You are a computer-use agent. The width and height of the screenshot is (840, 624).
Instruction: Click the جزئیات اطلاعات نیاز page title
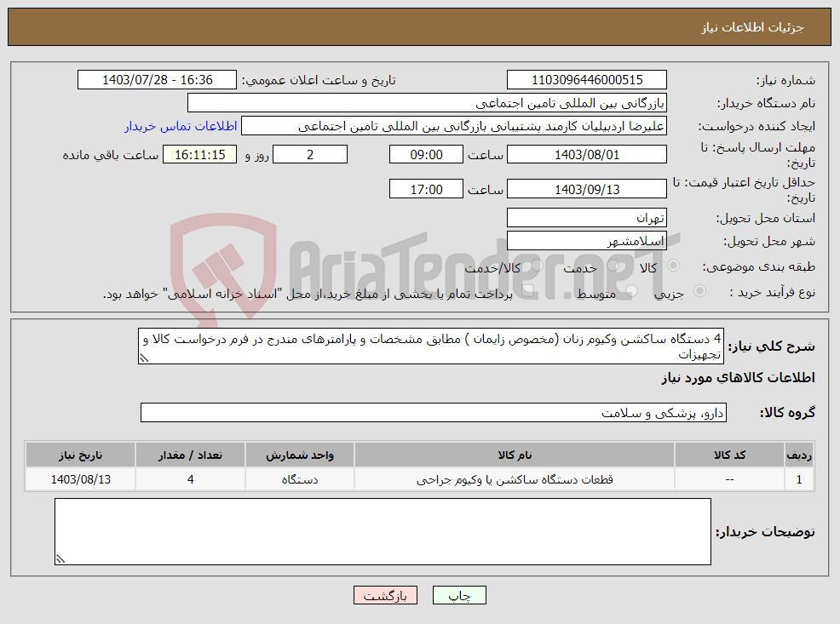753,27
